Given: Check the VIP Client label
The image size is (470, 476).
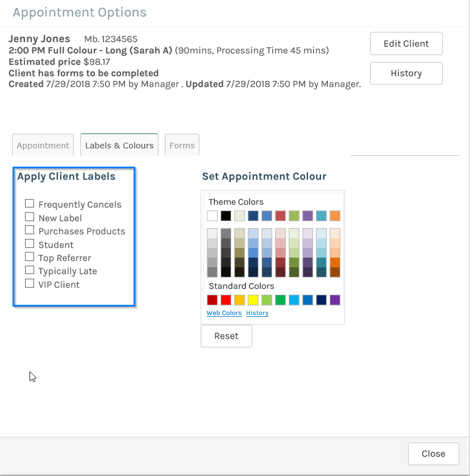Looking at the screenshot, I should 30,283.
